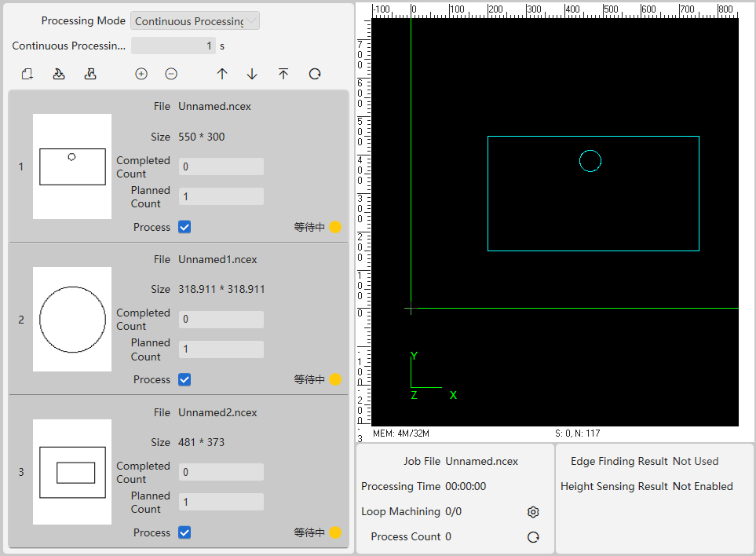Uncheck the Process checkbox for Unnamed.ncex
Image resolution: width=756 pixels, height=556 pixels.
[x=184, y=227]
